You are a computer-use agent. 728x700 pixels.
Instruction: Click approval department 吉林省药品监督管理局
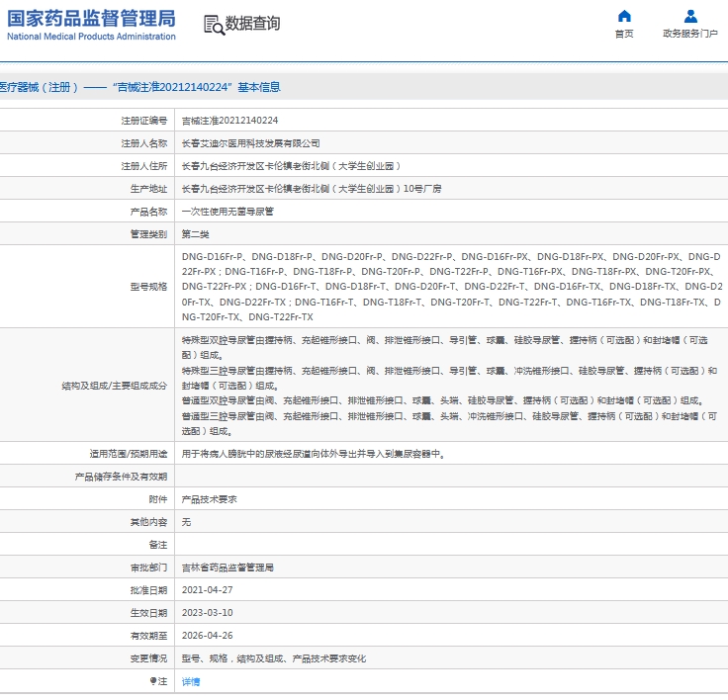coord(227,568)
